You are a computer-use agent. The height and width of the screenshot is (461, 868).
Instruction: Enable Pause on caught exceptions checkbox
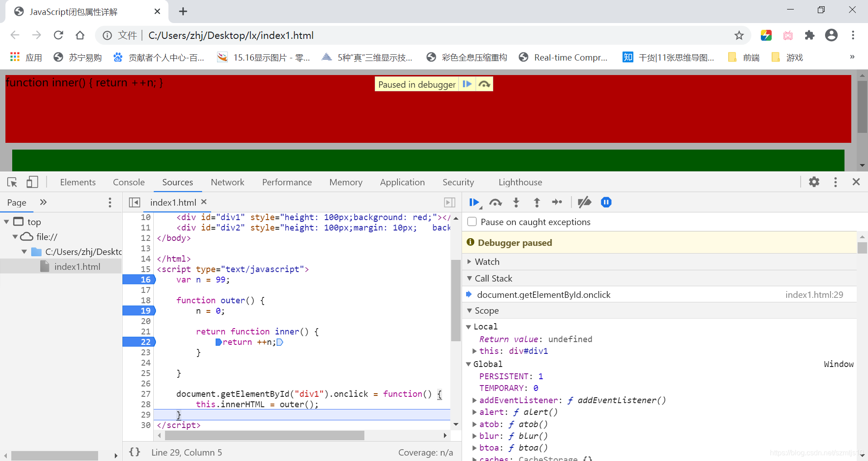pyautogui.click(x=472, y=222)
